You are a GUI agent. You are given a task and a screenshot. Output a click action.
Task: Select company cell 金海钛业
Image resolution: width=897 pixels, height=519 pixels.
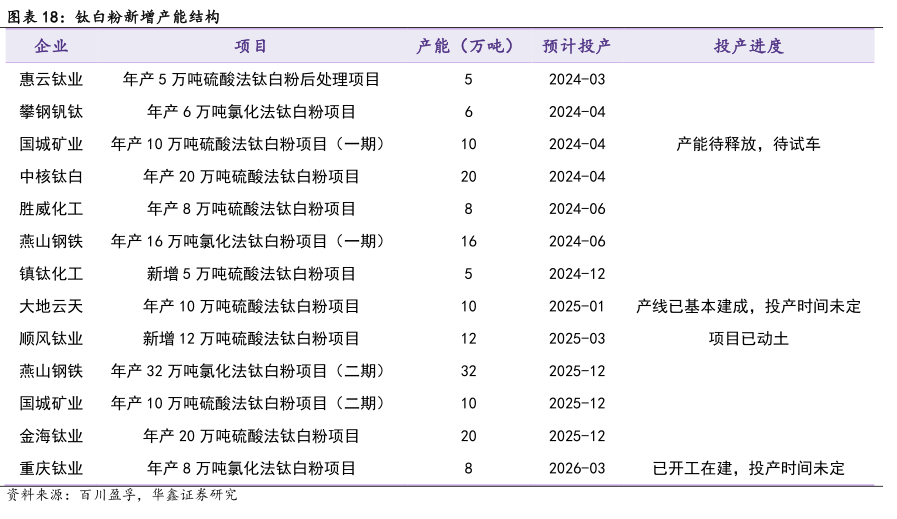click(x=51, y=436)
